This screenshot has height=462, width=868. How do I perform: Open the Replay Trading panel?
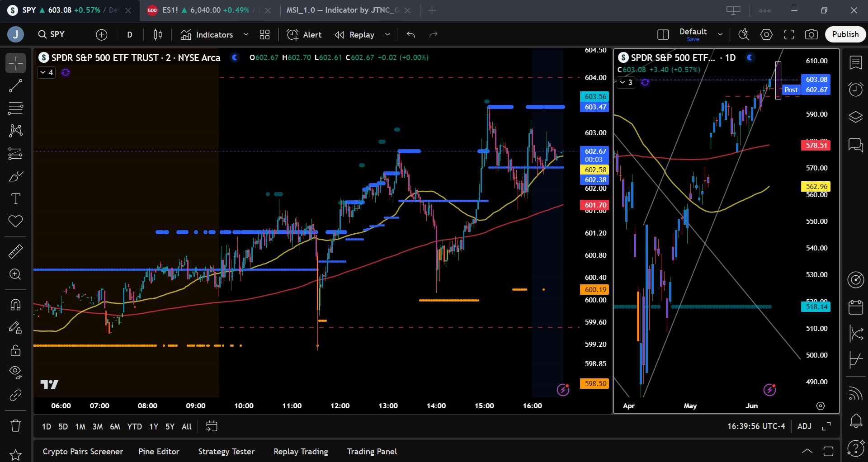[x=301, y=452]
